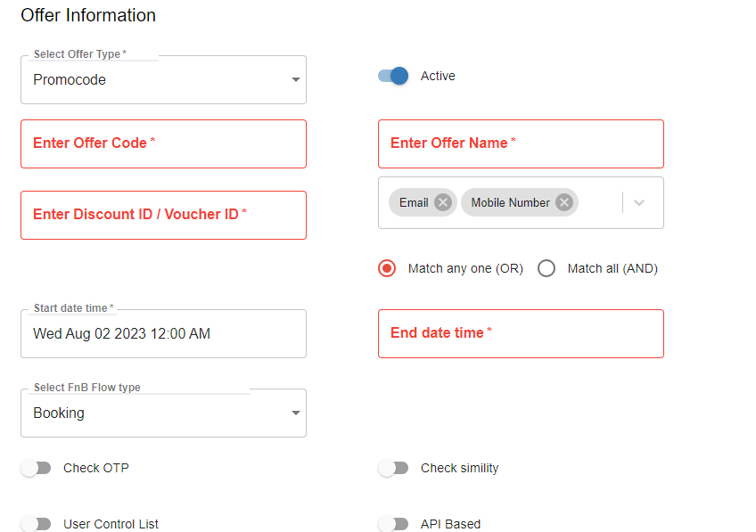Remove the Email chip with its X icon
The height and width of the screenshot is (532, 756).
pyautogui.click(x=443, y=202)
